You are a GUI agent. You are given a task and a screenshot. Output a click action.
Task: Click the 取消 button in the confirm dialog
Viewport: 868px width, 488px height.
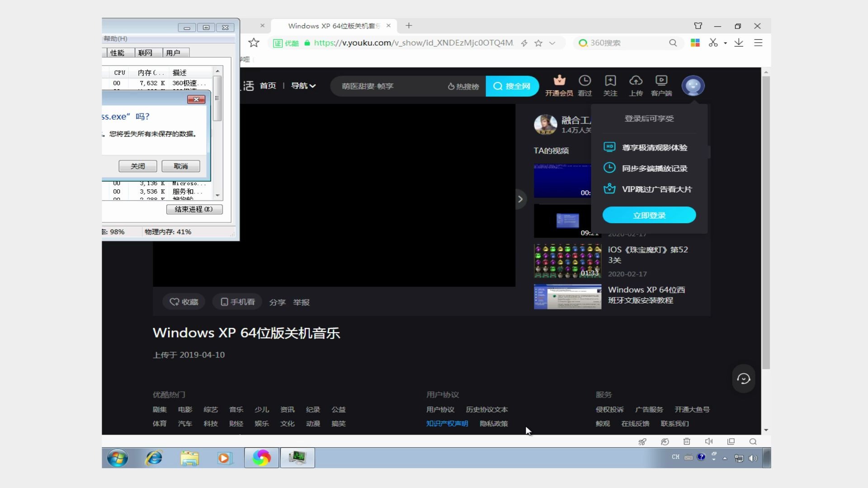(181, 166)
